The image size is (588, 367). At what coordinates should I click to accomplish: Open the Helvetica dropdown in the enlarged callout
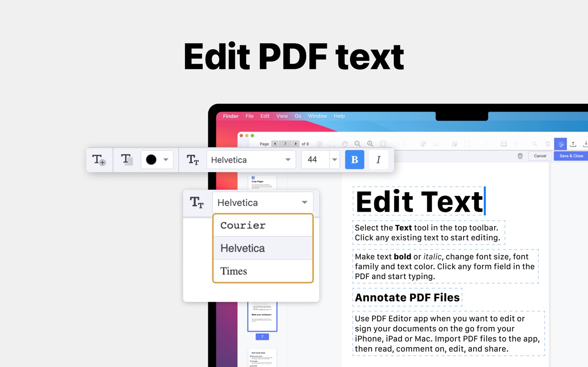[263, 203]
